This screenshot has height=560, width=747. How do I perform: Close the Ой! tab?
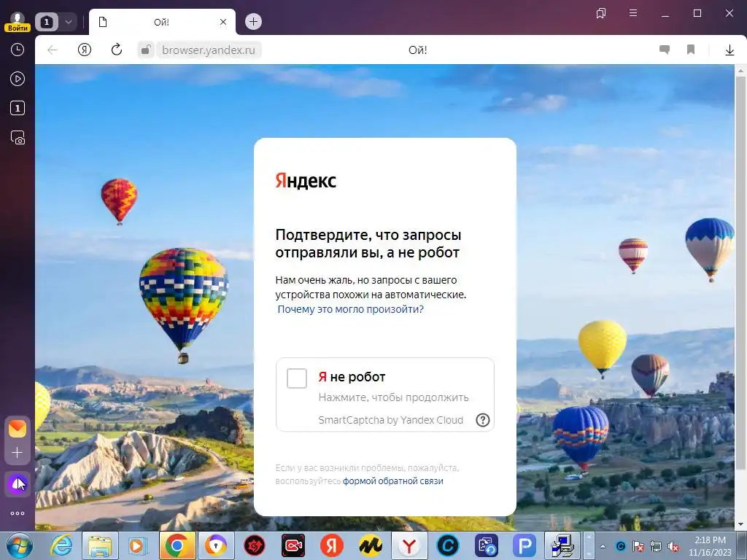tap(223, 22)
